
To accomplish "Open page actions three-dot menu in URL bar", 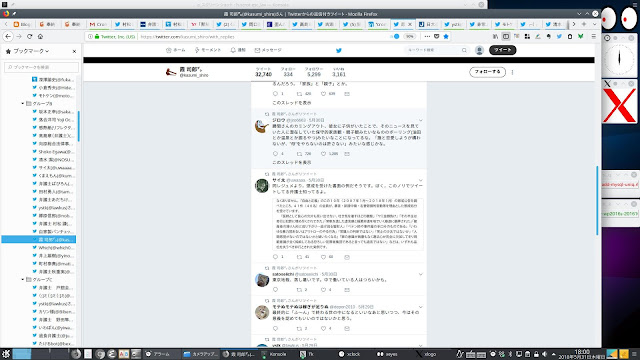I will [x=427, y=36].
